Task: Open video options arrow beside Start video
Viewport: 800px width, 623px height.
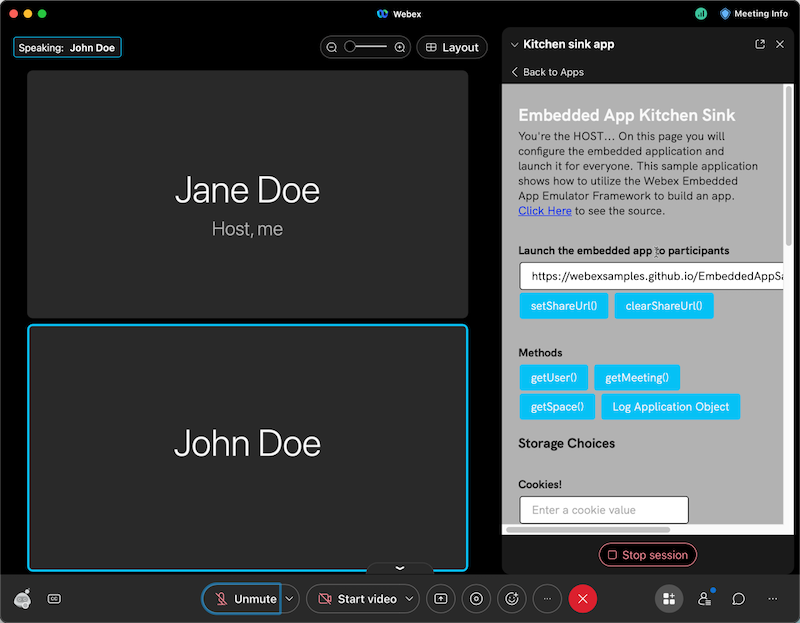Action: (x=409, y=599)
